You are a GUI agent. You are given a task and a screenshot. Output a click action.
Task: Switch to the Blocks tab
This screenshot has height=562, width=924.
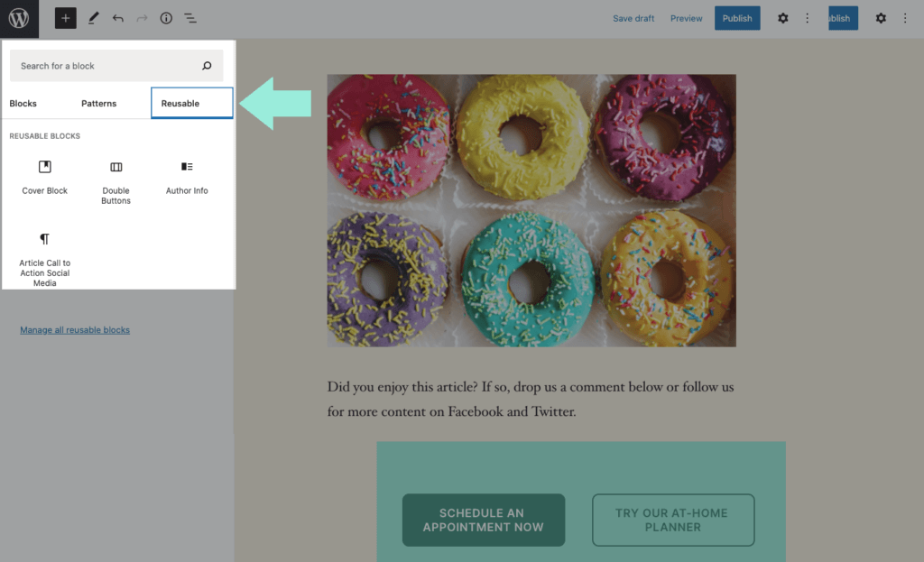[x=23, y=104]
